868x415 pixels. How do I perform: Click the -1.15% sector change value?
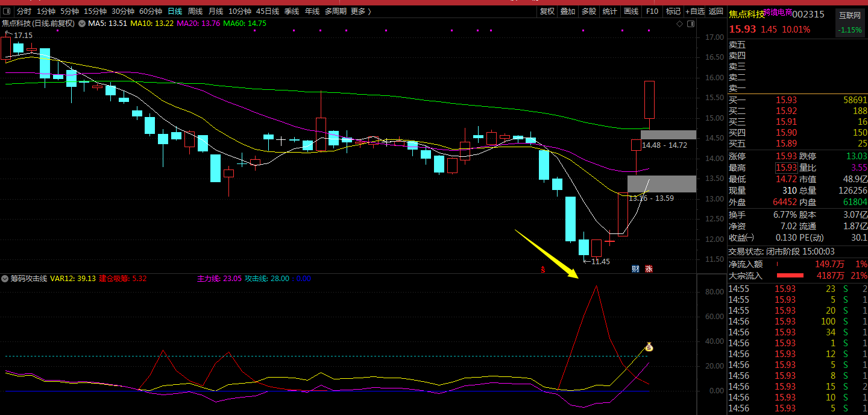(849, 30)
